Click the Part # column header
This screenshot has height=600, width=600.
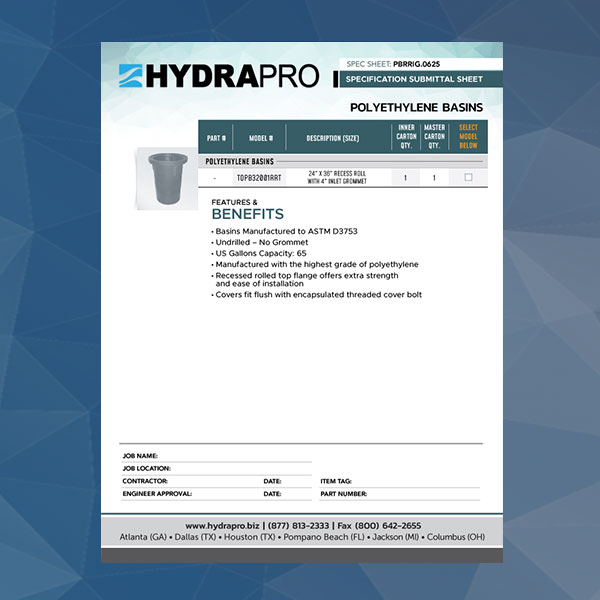click(x=216, y=138)
